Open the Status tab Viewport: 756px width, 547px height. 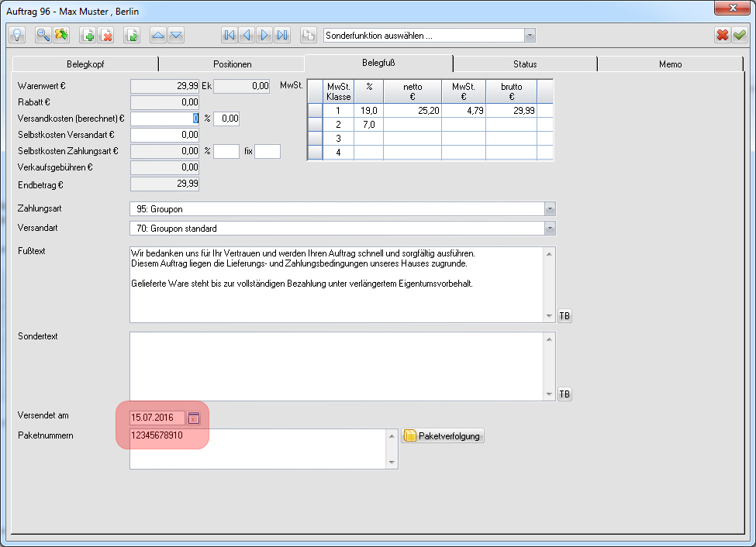525,64
